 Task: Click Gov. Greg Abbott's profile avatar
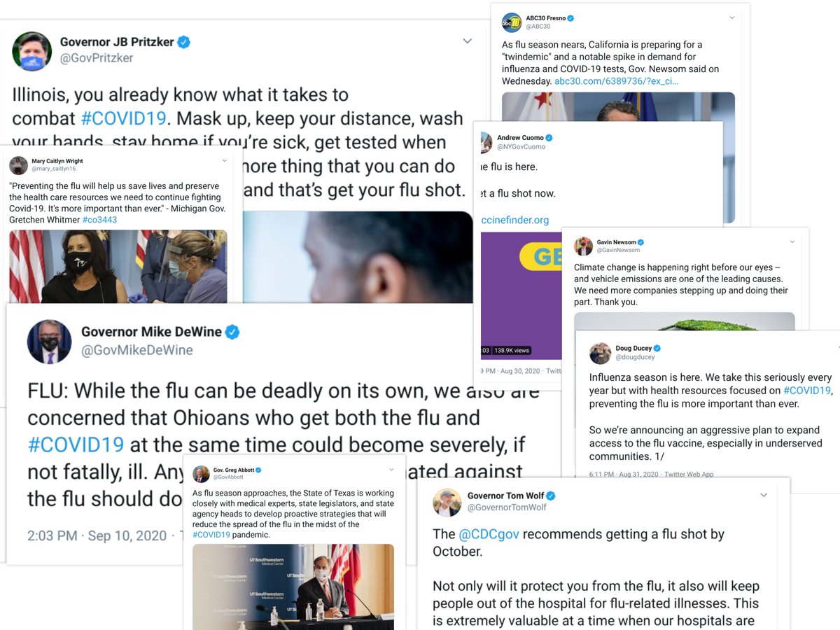(x=201, y=473)
